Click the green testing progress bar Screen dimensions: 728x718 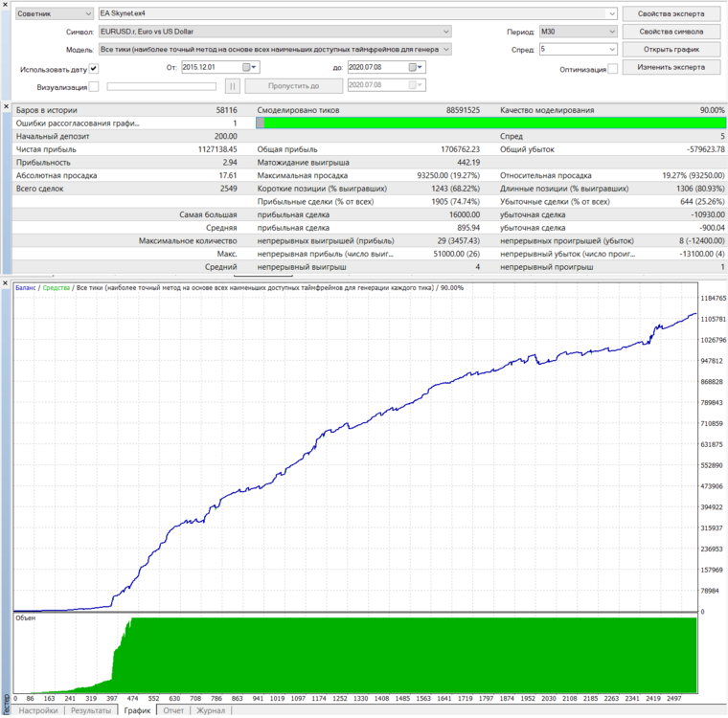click(x=490, y=123)
